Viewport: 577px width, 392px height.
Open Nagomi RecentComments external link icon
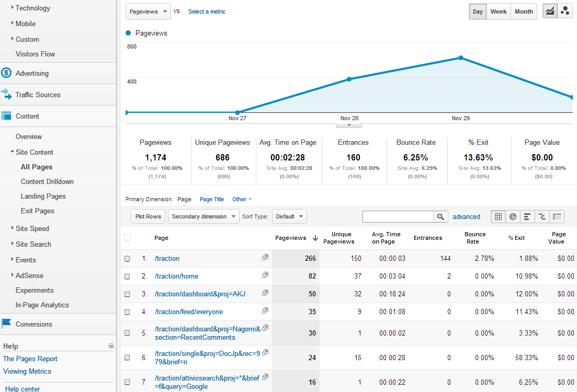pyautogui.click(x=265, y=327)
